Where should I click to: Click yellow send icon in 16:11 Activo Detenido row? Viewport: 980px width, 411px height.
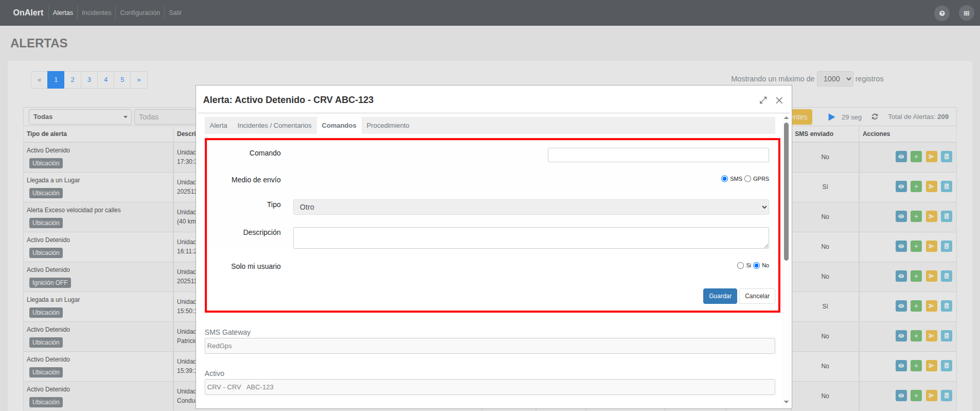[x=932, y=246]
